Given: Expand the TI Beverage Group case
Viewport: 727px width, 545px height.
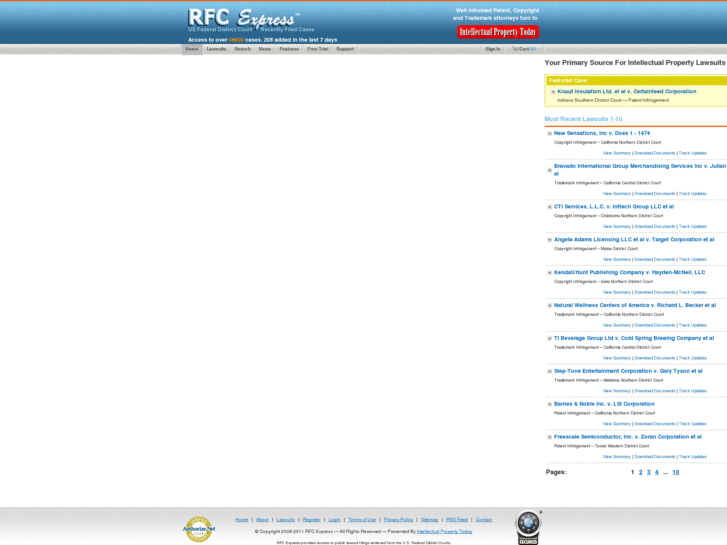Looking at the screenshot, I should [x=549, y=339].
